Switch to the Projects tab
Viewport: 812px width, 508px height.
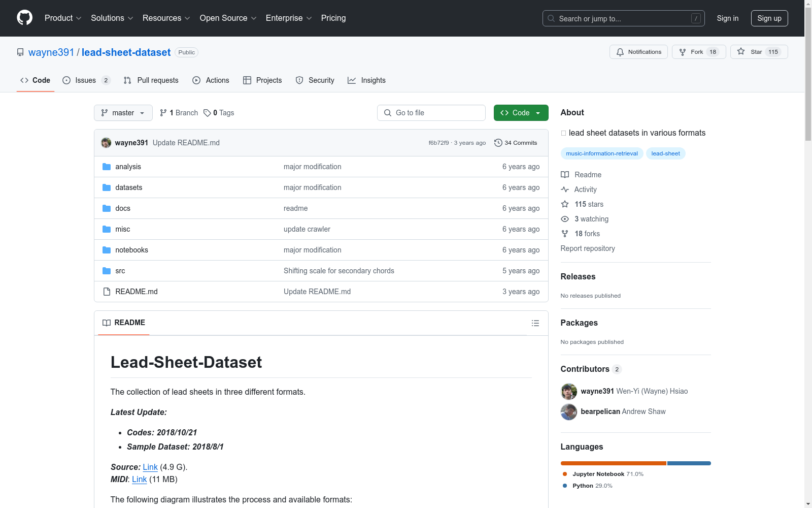pos(262,80)
